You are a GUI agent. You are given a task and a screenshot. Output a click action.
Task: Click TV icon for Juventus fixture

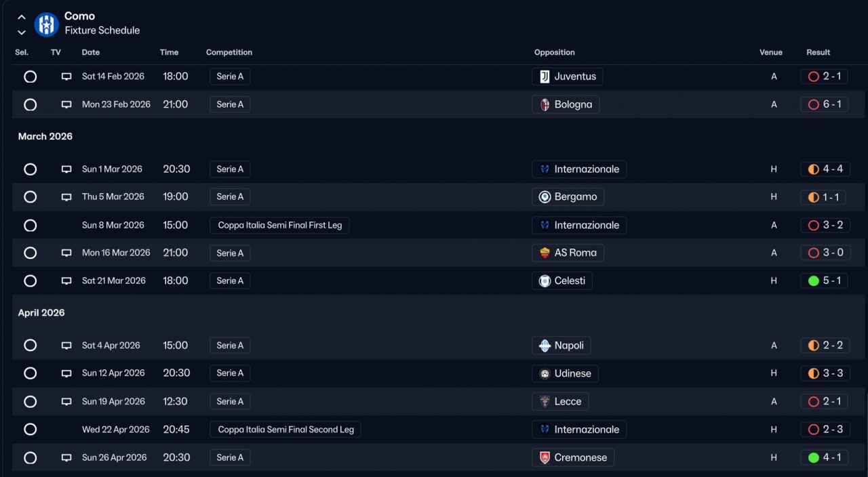pyautogui.click(x=66, y=77)
